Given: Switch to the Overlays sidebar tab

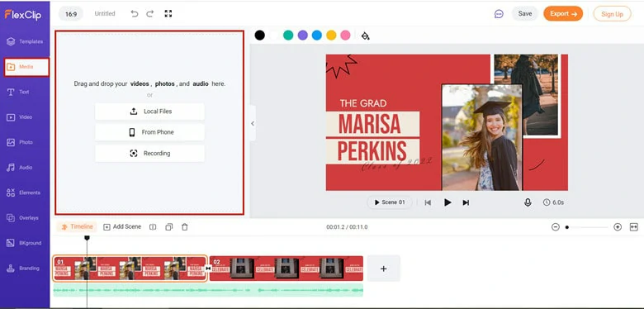Looking at the screenshot, I should [25, 218].
